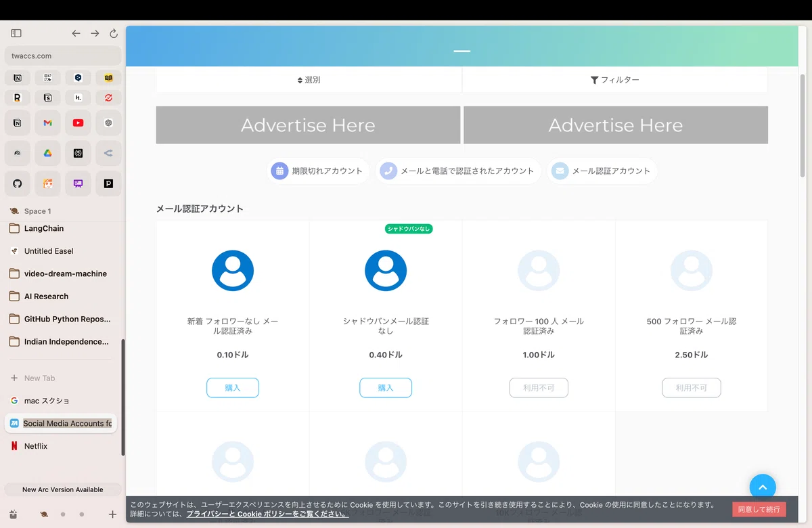Click the avatar of 新着 フォロワーなし account
812x528 pixels.
(233, 271)
